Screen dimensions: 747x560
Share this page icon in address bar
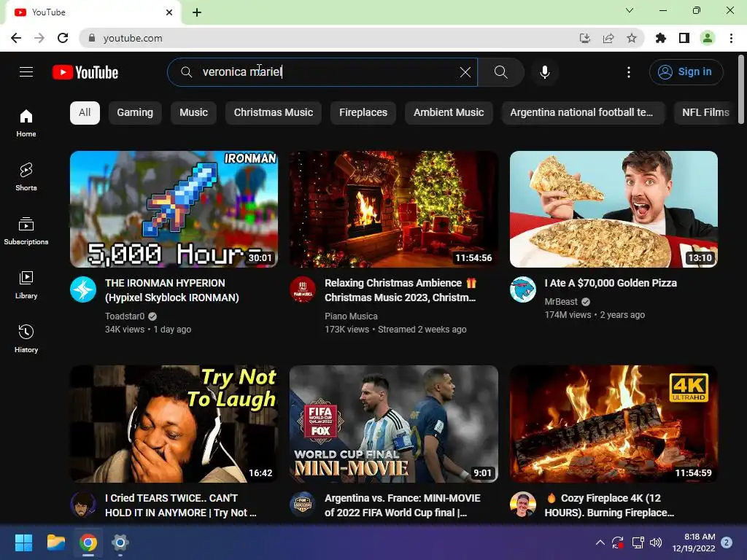coord(608,38)
